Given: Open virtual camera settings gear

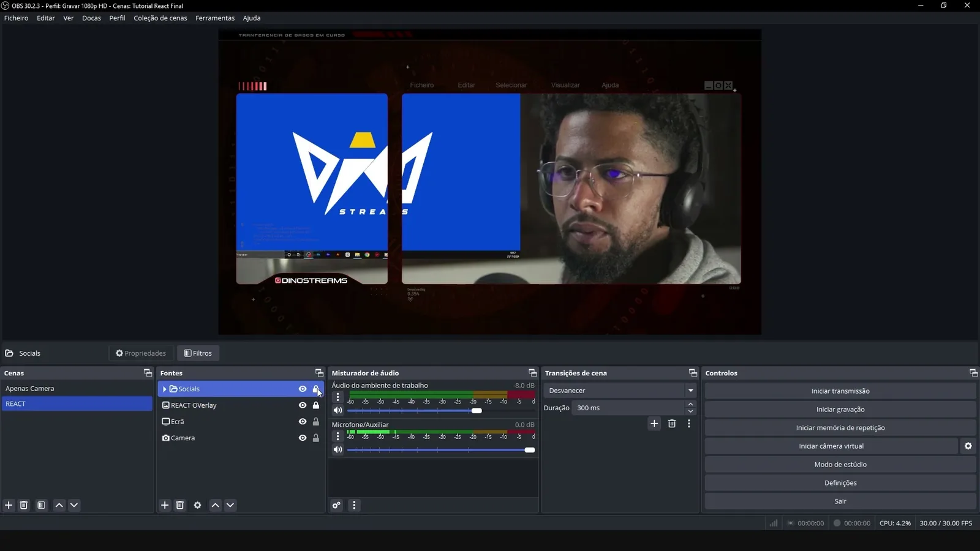Looking at the screenshot, I should [968, 446].
